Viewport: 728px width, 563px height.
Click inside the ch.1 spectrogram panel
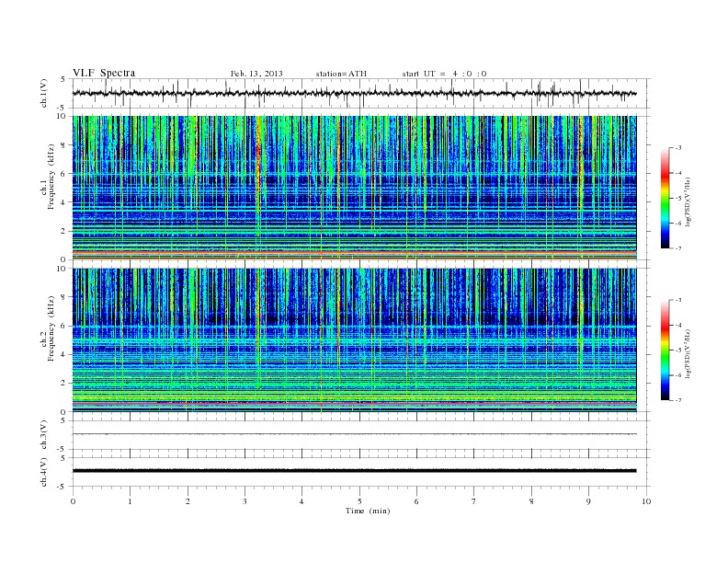coord(354,188)
